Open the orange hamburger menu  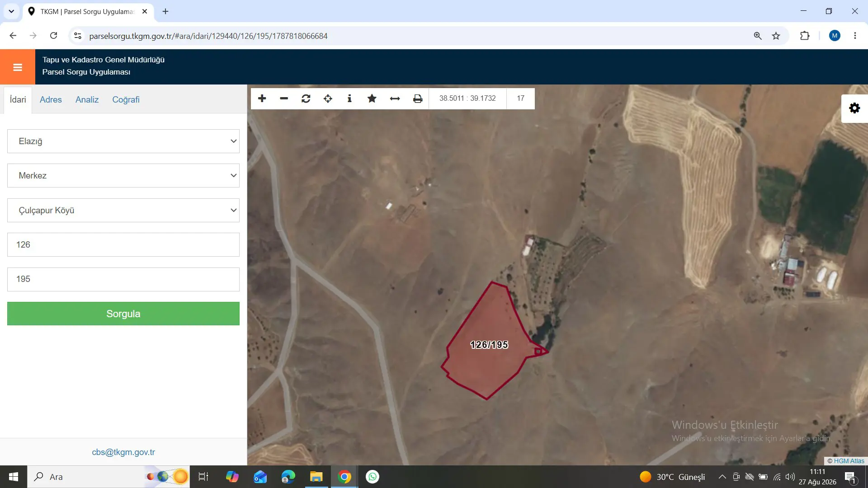tap(18, 67)
